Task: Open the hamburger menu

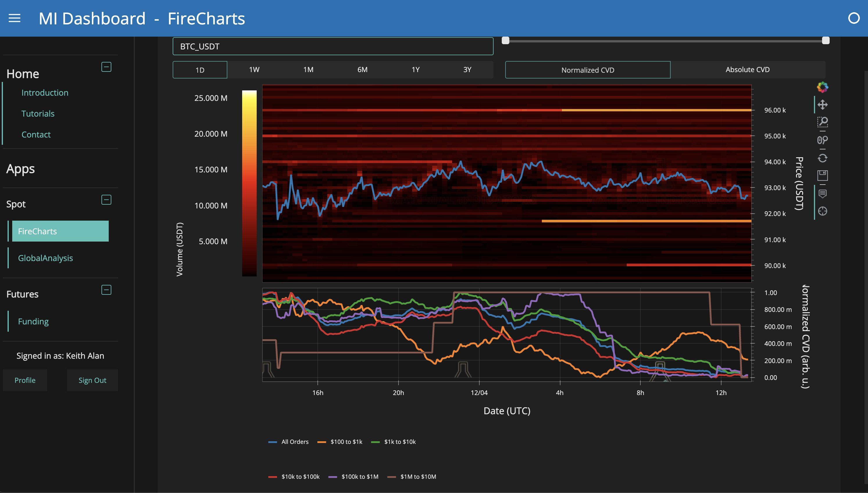Action: click(14, 18)
